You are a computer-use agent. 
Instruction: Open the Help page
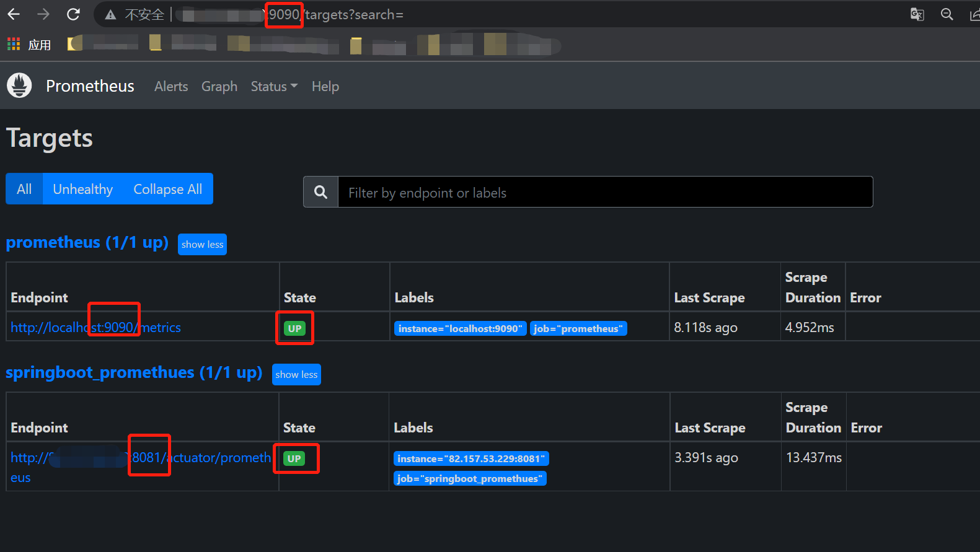click(x=325, y=86)
